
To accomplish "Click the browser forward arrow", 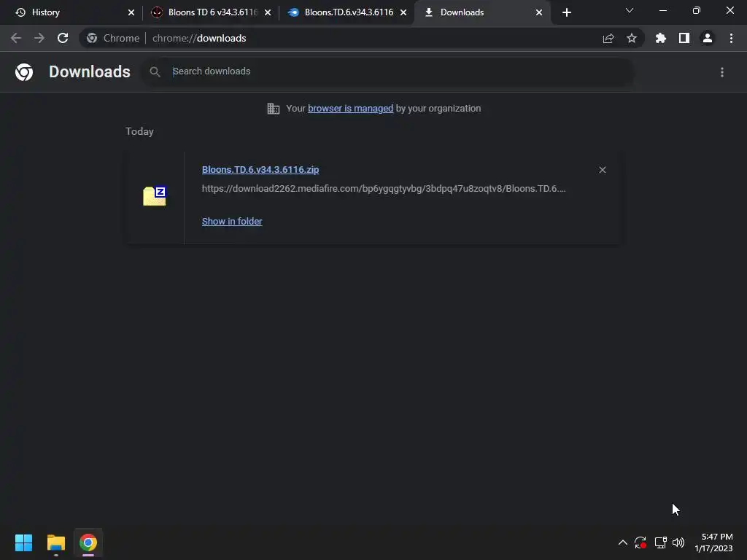I will [x=39, y=38].
